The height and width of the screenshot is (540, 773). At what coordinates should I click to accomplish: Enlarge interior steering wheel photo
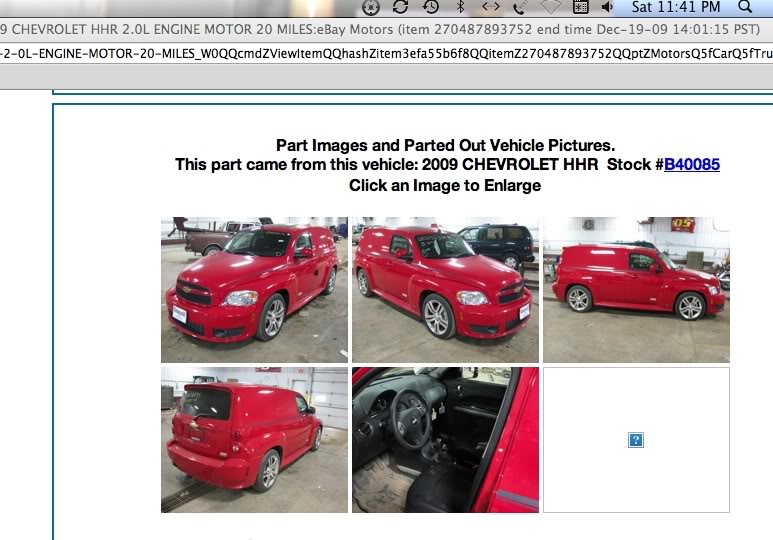coord(445,440)
